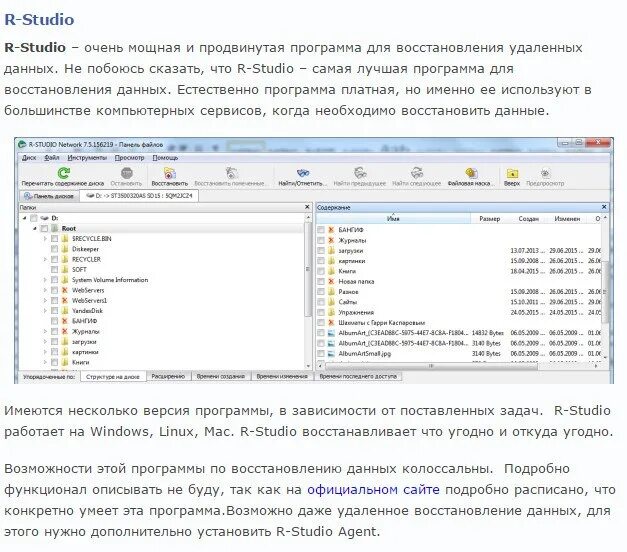The width and height of the screenshot is (627, 552).
Task: Open the Просмотр menu
Action: pyautogui.click(x=130, y=158)
